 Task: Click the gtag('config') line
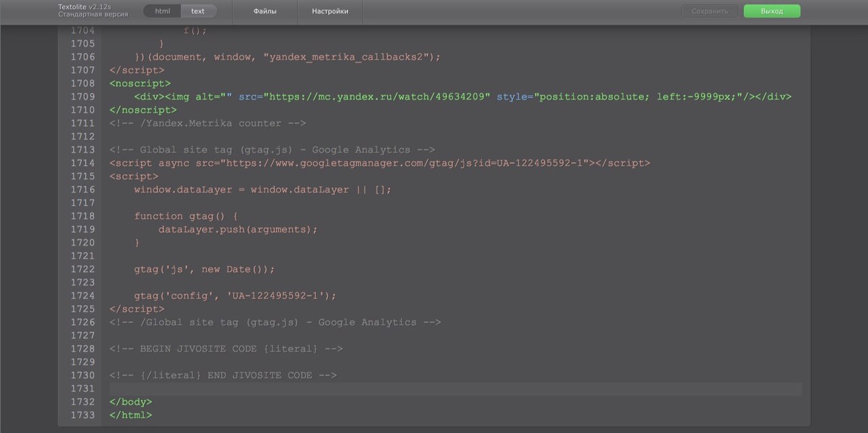[x=235, y=296]
